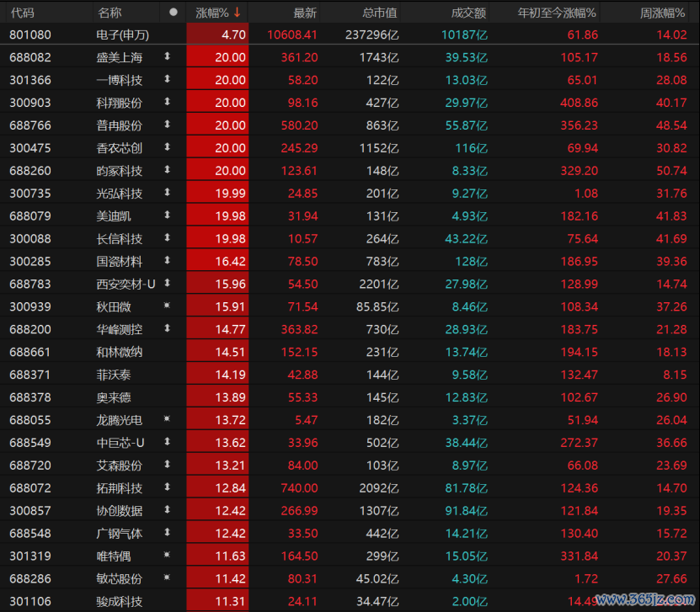700x612 pixels.
Task: Click the margin icon beside 华峰测控
Action: pyautogui.click(x=168, y=328)
